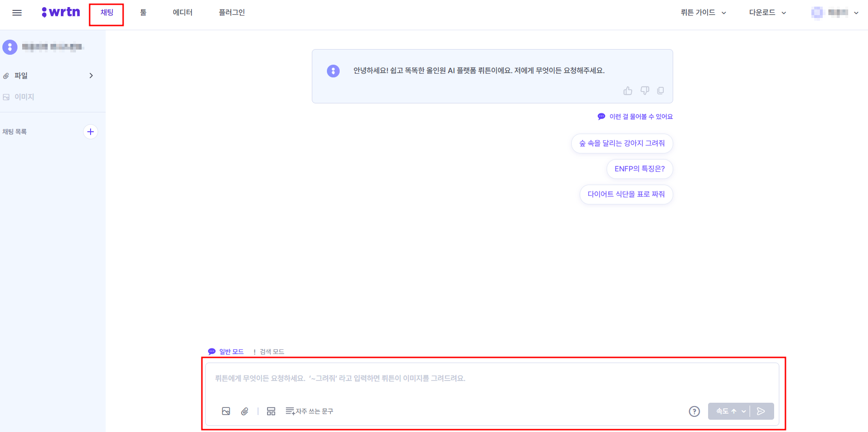Create a new chat with the plus button
Image resolution: width=868 pixels, height=432 pixels.
click(x=90, y=131)
